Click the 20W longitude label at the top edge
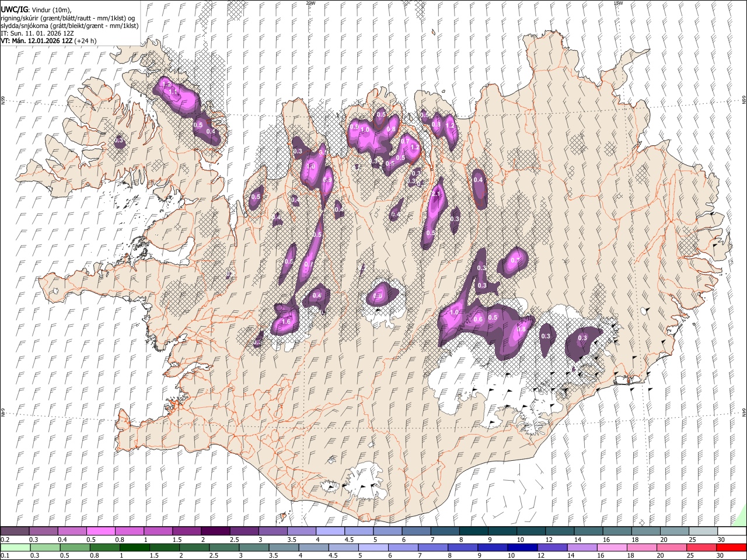Viewport: 747px width, 560px height. 310,3
